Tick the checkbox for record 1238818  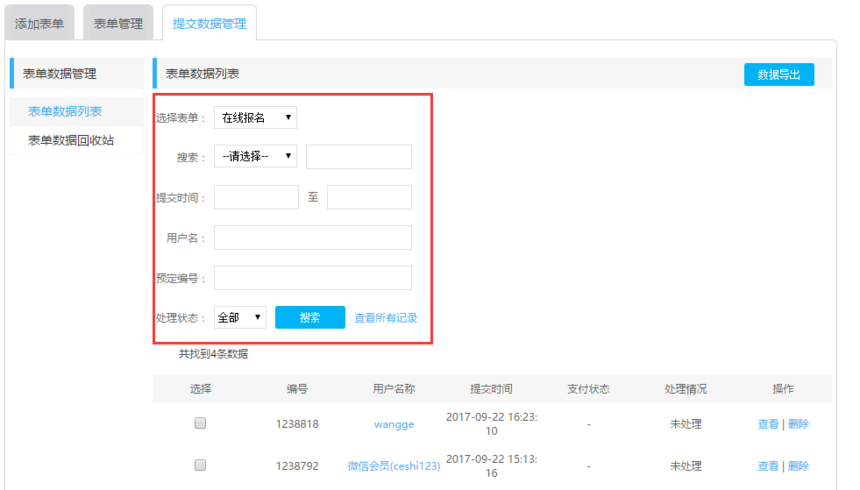pos(200,424)
